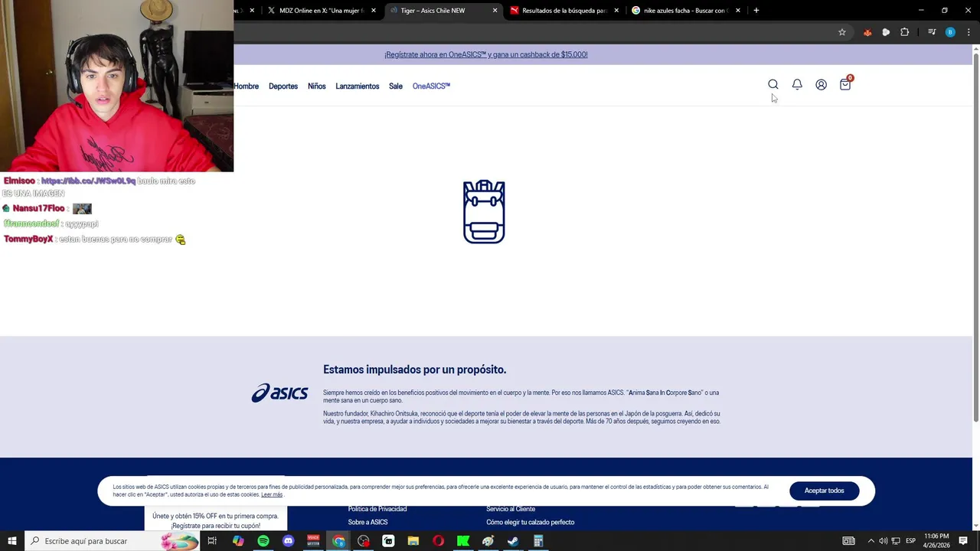The image size is (980, 551).
Task: Bookmark this page with the star icon
Action: 842,32
